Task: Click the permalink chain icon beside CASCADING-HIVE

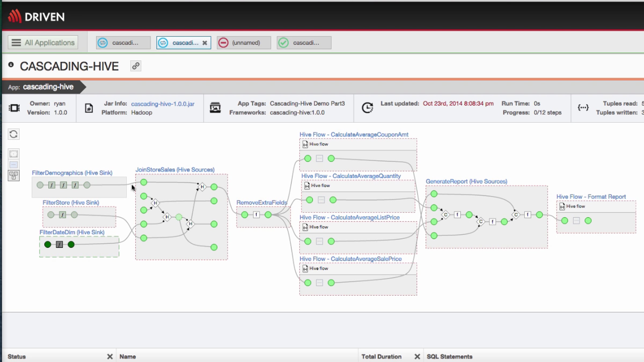Action: coord(136,66)
